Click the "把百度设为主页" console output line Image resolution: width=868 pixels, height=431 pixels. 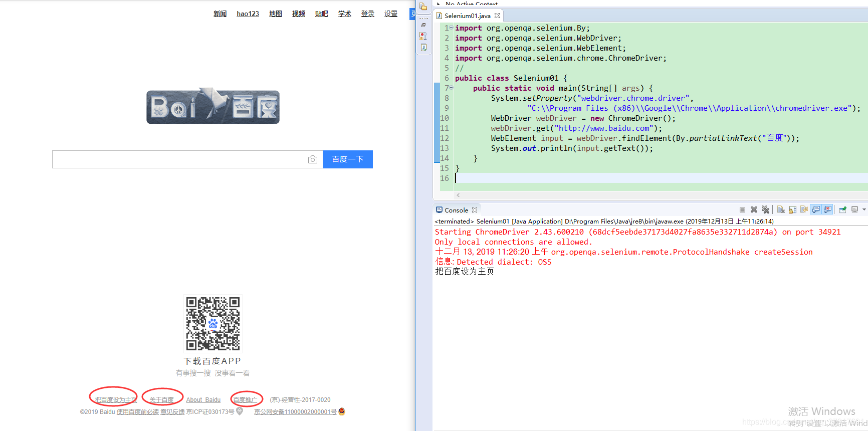[x=465, y=272]
